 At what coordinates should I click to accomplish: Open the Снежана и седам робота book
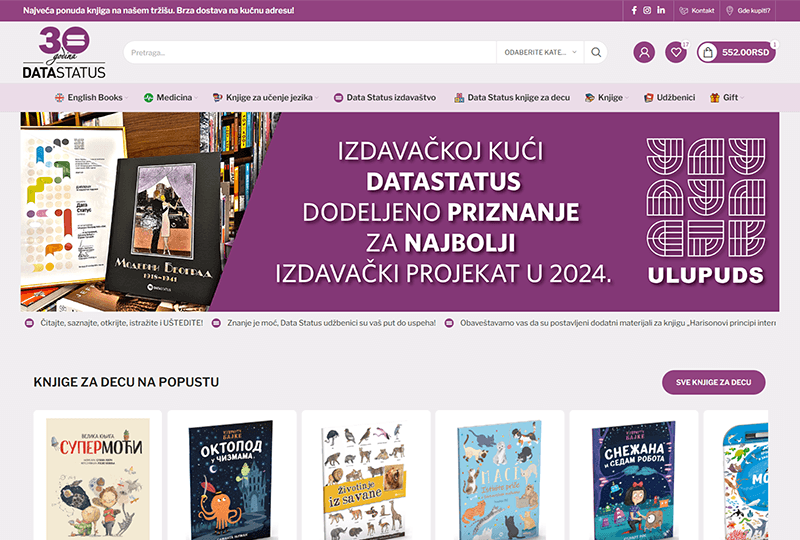[x=634, y=480]
